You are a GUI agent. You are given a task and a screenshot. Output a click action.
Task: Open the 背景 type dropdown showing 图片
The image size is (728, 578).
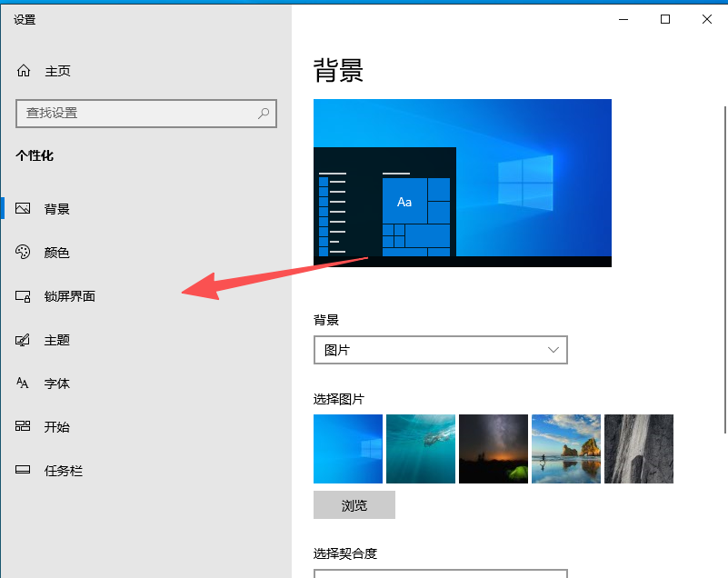click(441, 350)
